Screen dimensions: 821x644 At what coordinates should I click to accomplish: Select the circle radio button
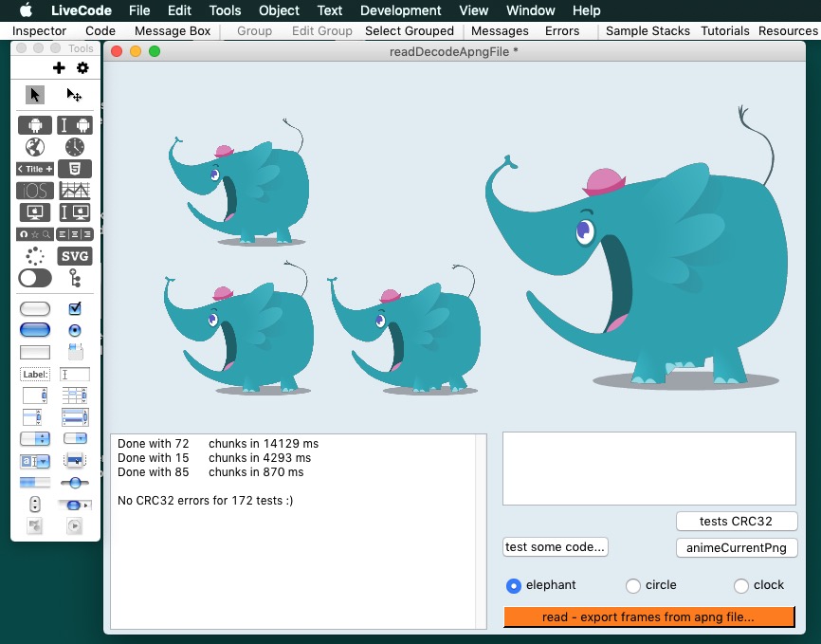pyautogui.click(x=633, y=586)
